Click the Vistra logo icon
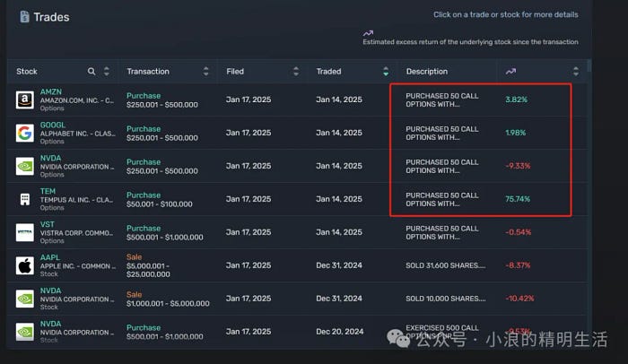628x364 pixels. (25, 232)
